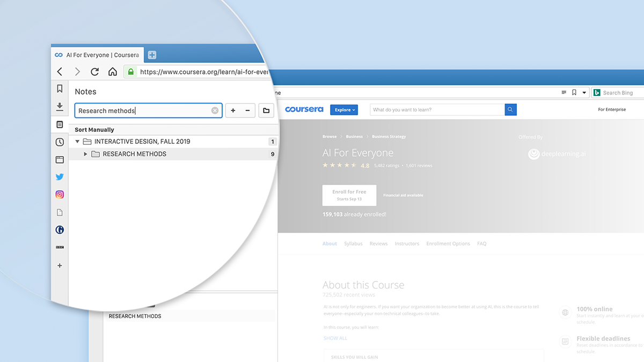644x362 pixels.
Task: Click the Financial aid available link
Action: 403,195
